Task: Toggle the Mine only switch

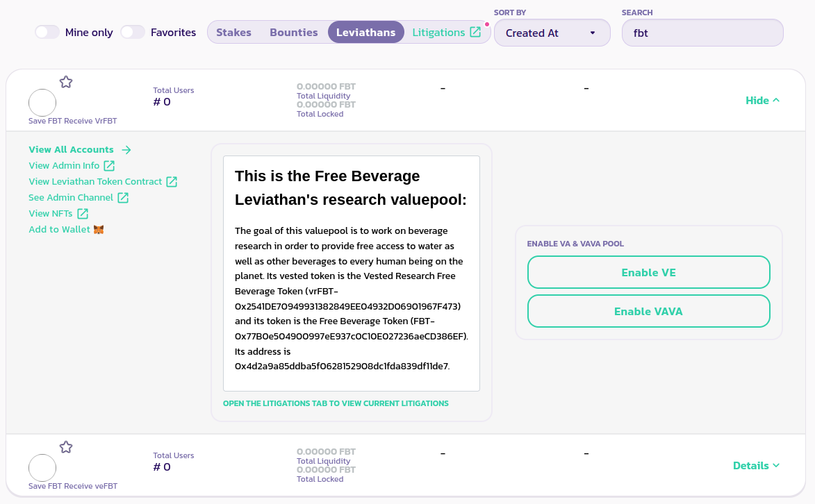Action: click(47, 32)
